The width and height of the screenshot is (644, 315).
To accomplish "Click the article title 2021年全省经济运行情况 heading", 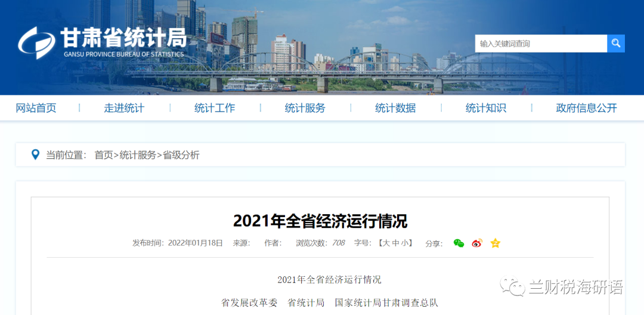I will [320, 221].
